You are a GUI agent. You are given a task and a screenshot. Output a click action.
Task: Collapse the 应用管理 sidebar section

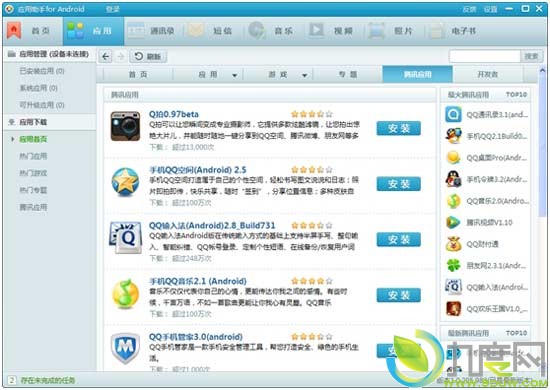click(49, 54)
